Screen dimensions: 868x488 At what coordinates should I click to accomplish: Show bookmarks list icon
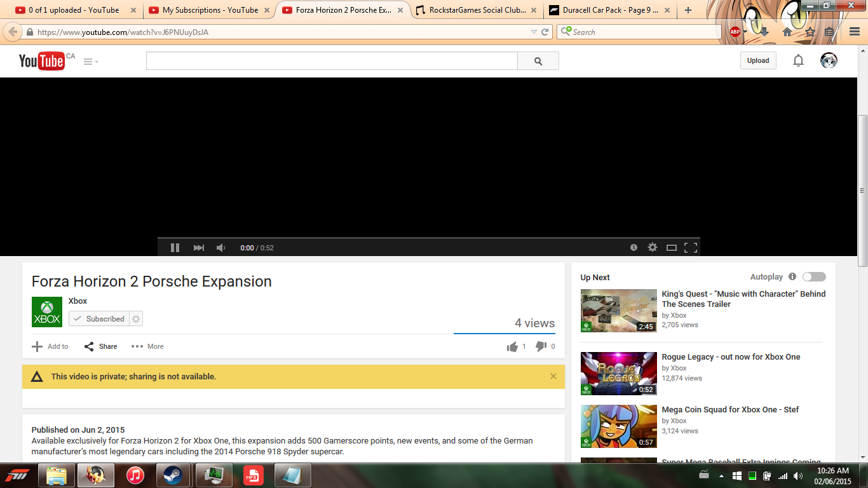click(x=829, y=32)
